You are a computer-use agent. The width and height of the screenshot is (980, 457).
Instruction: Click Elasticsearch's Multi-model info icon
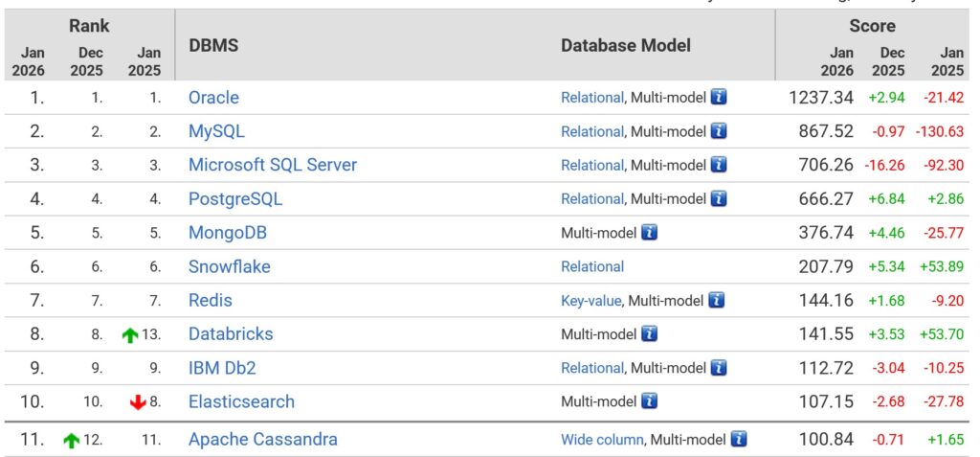tap(649, 401)
